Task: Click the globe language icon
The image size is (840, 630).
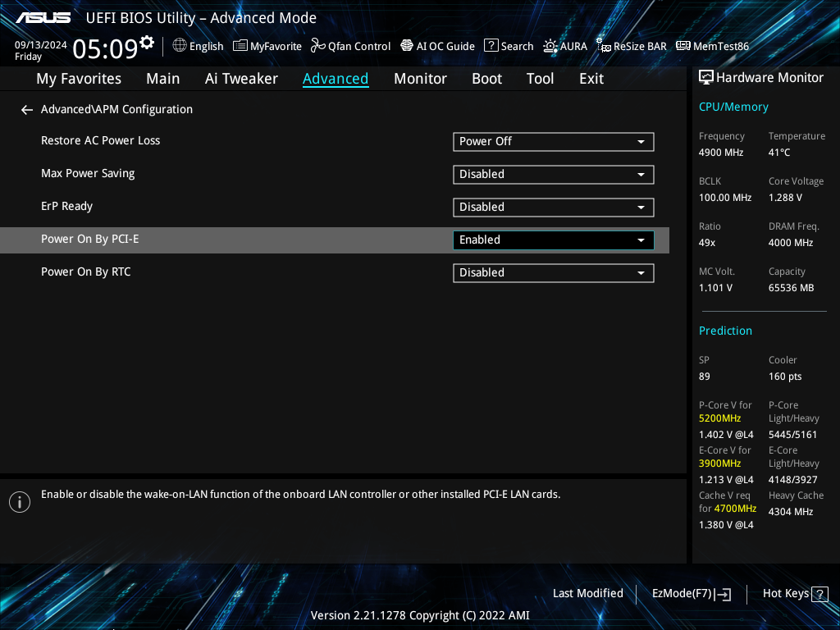Action: click(x=180, y=46)
